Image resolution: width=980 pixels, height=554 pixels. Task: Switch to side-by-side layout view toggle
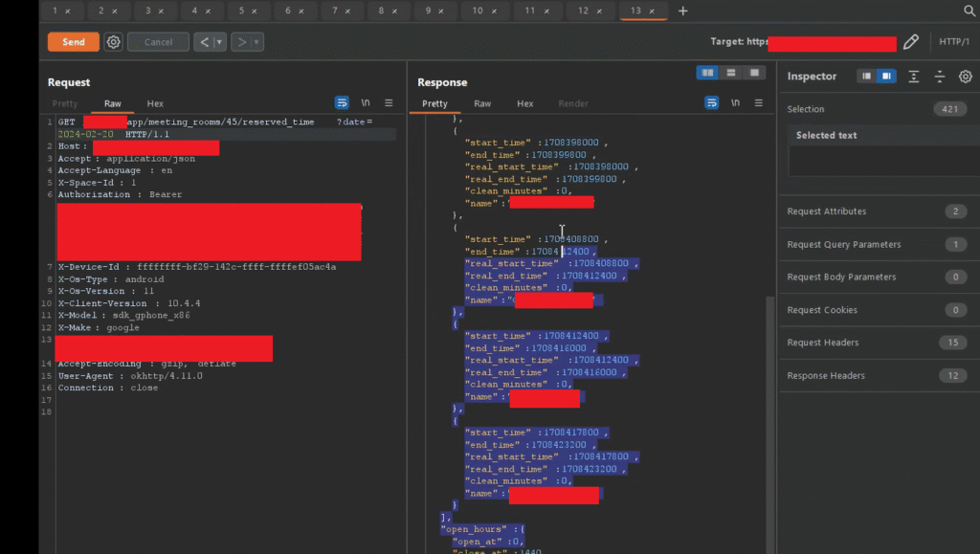pyautogui.click(x=708, y=73)
